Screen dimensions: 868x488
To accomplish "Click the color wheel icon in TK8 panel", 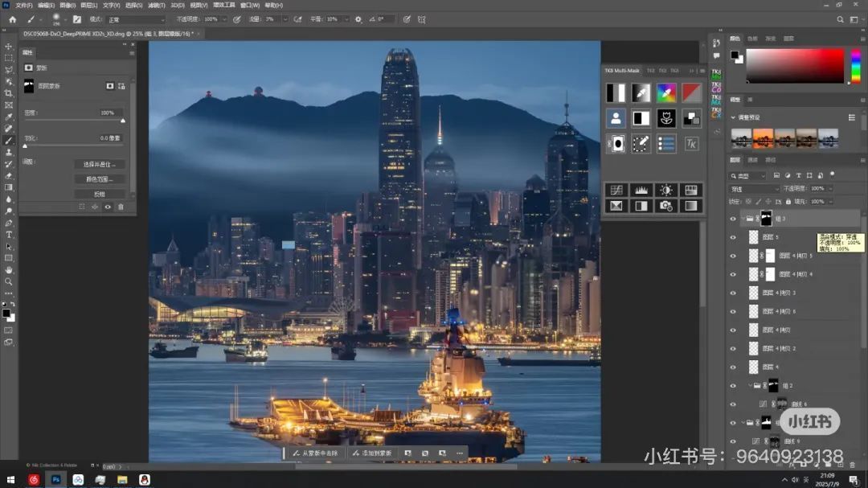I will pyautogui.click(x=665, y=92).
